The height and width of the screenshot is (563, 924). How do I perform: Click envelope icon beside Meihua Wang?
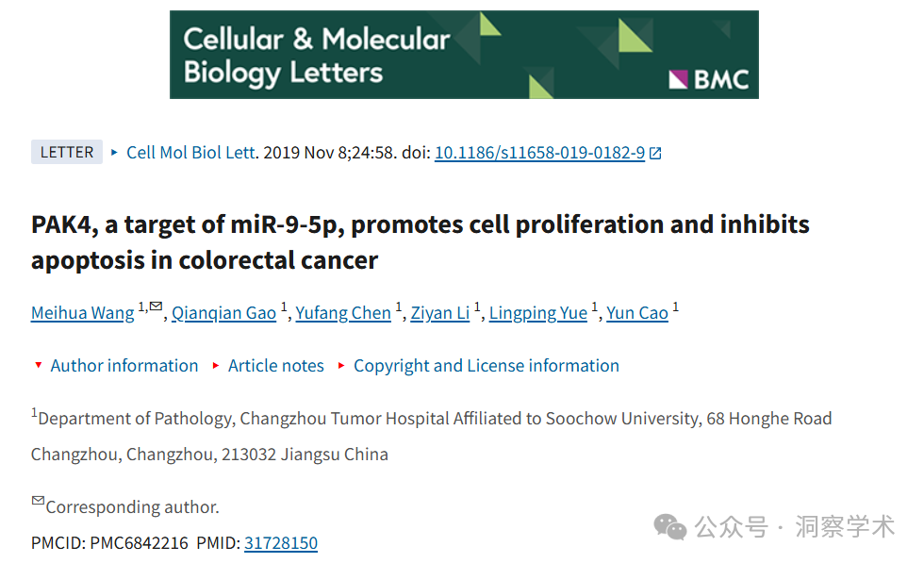[x=156, y=306]
